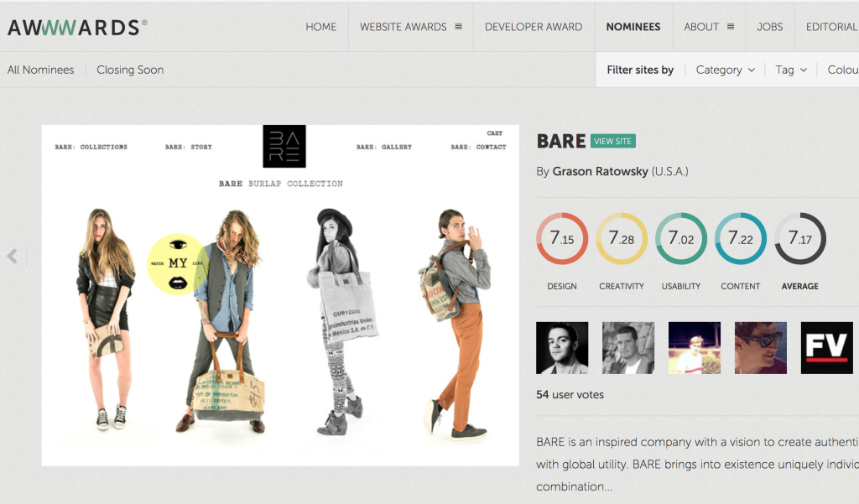Click the 54 user votes text

pyautogui.click(x=570, y=394)
